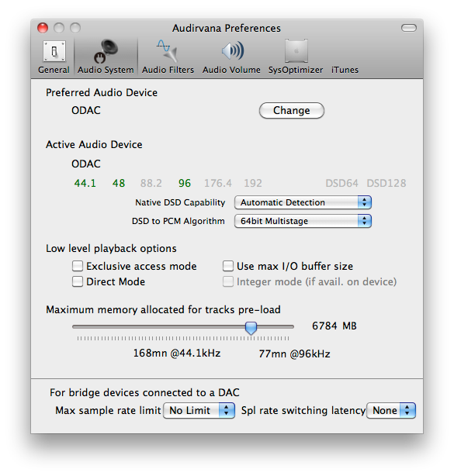The width and height of the screenshot is (454, 476).
Task: Open Audio Filters preferences
Action: click(x=168, y=57)
